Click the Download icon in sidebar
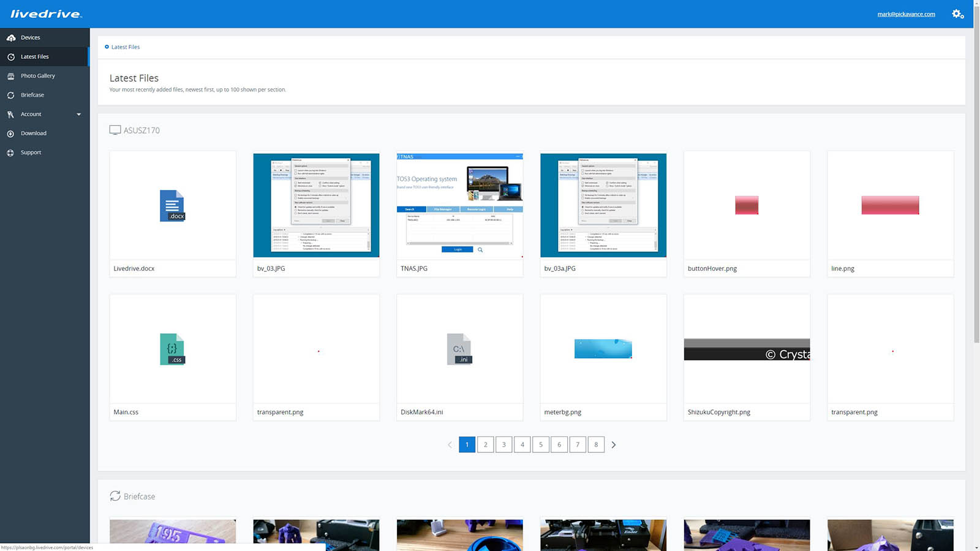980x551 pixels. click(11, 134)
